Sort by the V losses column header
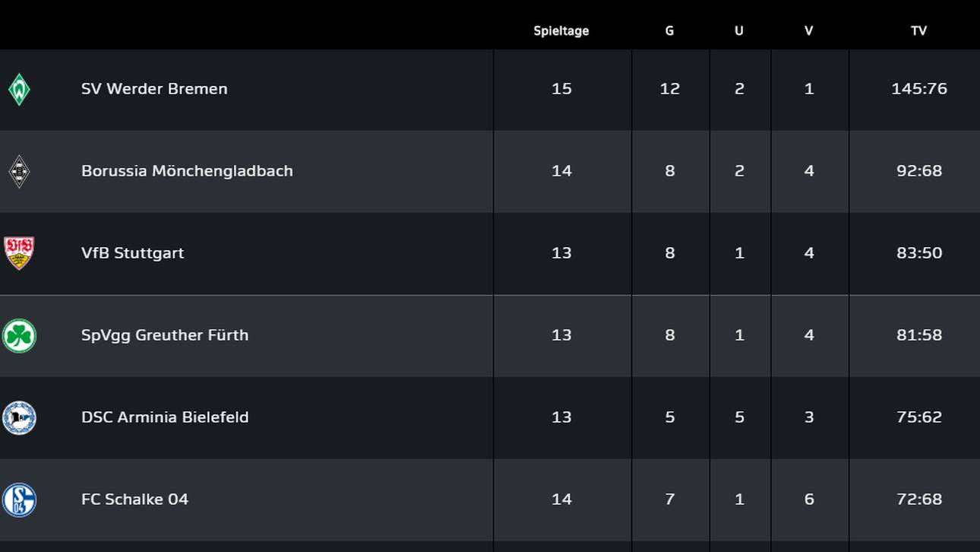Screen dimensions: 980x552 point(808,31)
